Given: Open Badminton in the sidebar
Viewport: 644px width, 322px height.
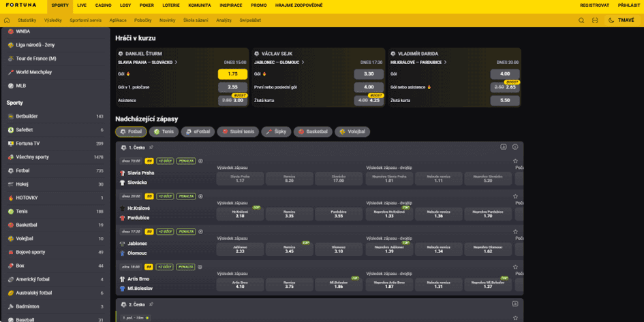Looking at the screenshot, I should coord(55,306).
